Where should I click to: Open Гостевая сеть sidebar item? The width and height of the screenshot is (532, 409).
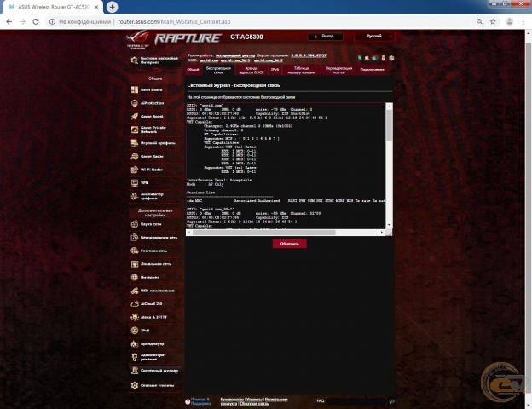coord(154,251)
